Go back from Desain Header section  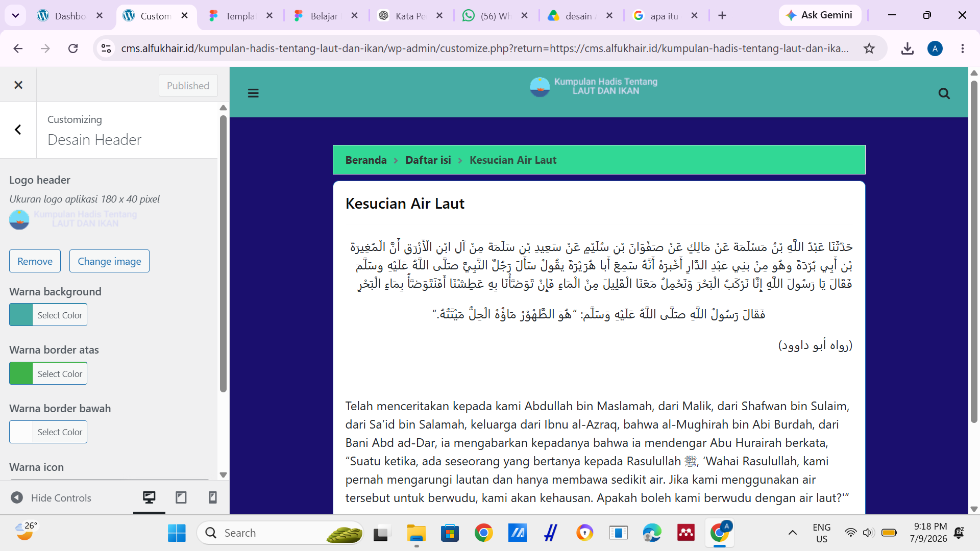[18, 130]
